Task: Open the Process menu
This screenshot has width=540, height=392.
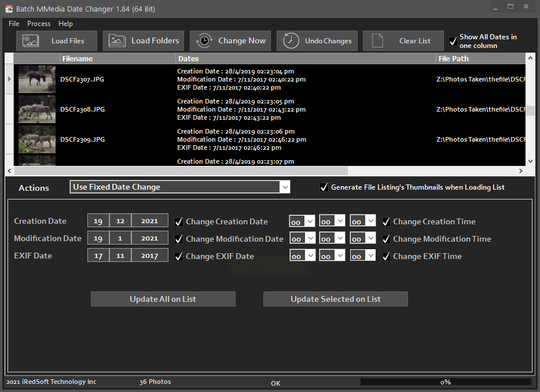Action: pos(39,24)
